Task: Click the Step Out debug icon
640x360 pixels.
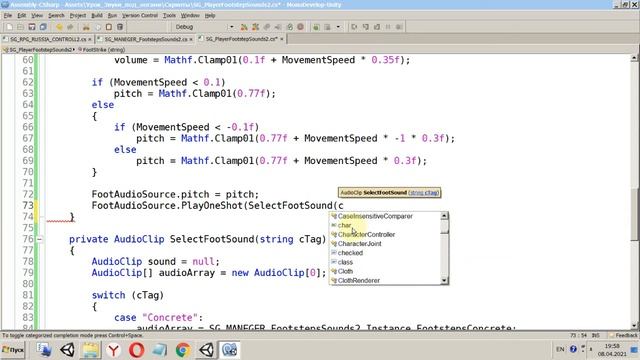Action: [377, 27]
